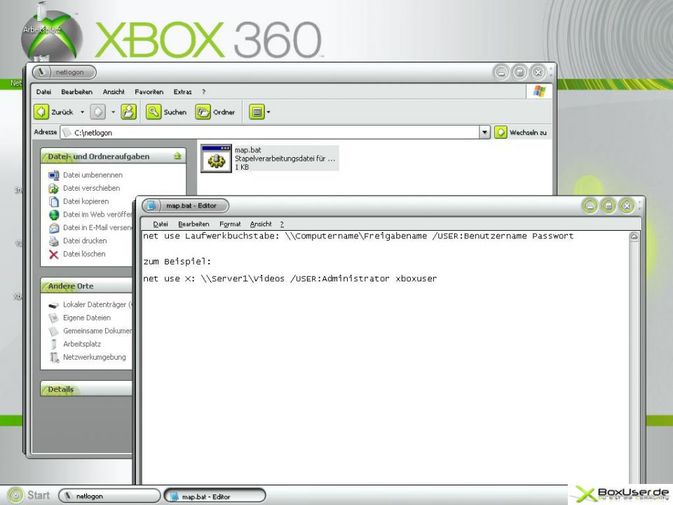673x505 pixels.
Task: Click the Lokaler Datenträger drive icon
Action: (x=54, y=305)
